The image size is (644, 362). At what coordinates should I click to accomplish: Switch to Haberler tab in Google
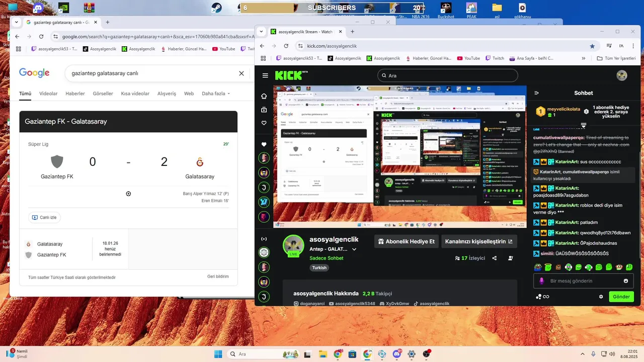[75, 94]
